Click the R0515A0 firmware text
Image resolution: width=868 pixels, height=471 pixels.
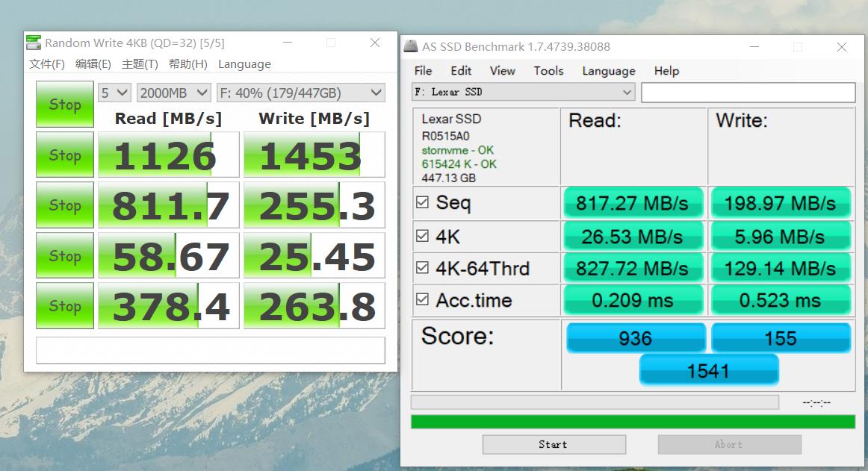coord(446,136)
